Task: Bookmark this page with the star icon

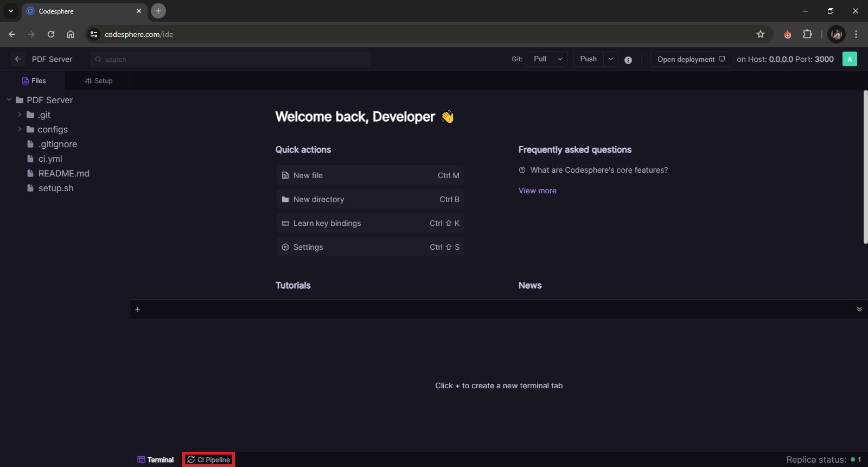Action: coord(761,34)
